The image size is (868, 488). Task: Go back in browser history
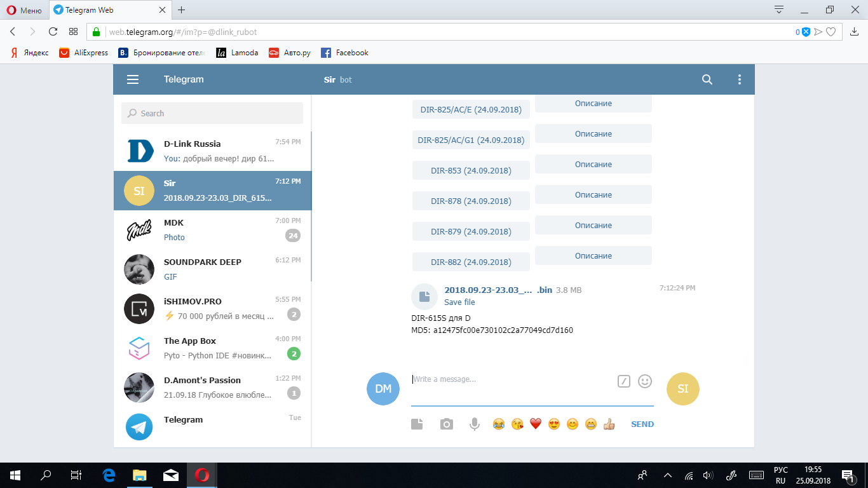coord(13,32)
